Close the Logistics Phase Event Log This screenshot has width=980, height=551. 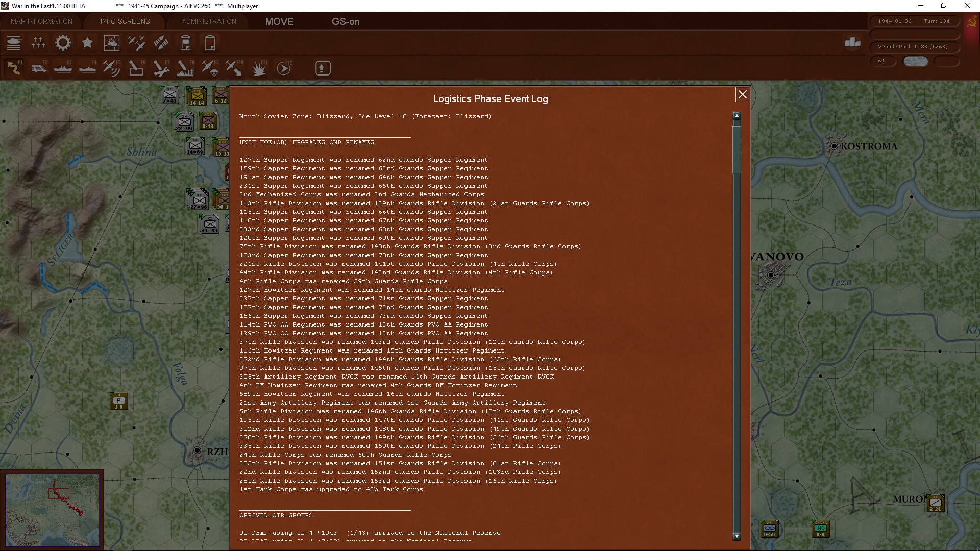[742, 94]
